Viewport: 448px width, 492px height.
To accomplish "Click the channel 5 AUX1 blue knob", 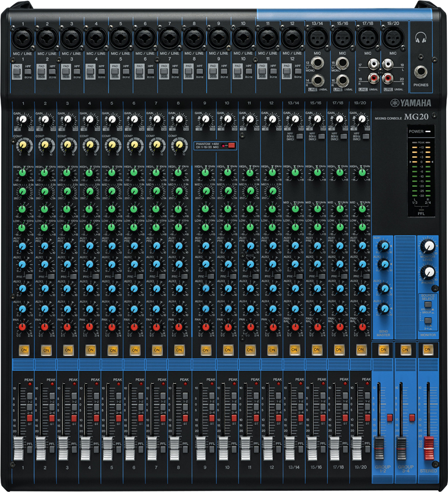I will pos(112,246).
